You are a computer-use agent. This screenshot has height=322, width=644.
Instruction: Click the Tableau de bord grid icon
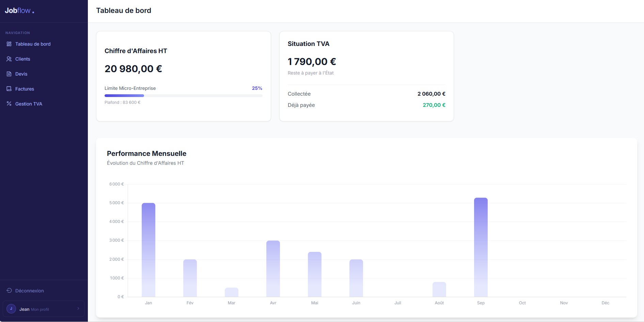(9, 44)
